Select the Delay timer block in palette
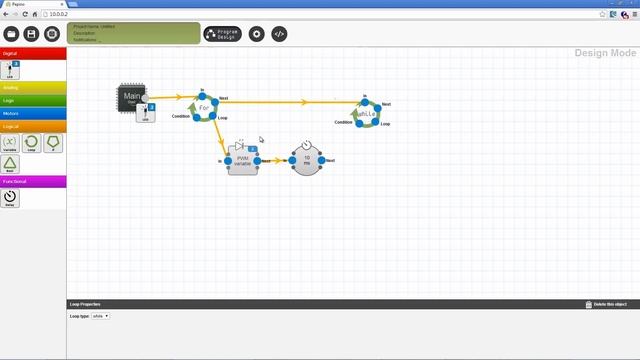Viewport: 640px width, 360px height. (x=10, y=198)
